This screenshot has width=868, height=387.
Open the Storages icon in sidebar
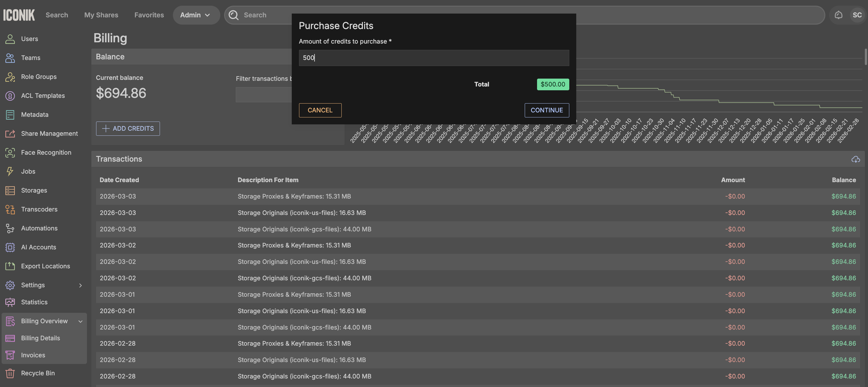coord(10,190)
